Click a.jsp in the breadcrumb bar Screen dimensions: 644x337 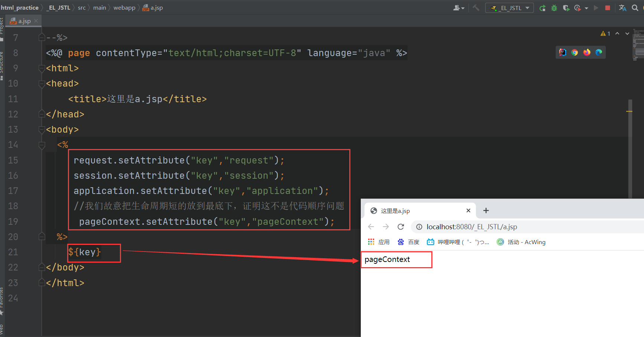click(x=153, y=7)
